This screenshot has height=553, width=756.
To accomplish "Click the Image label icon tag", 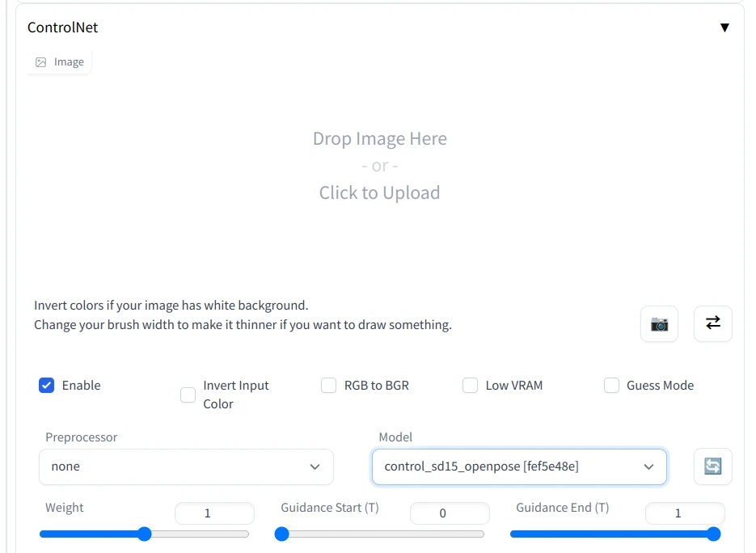I will 59,62.
